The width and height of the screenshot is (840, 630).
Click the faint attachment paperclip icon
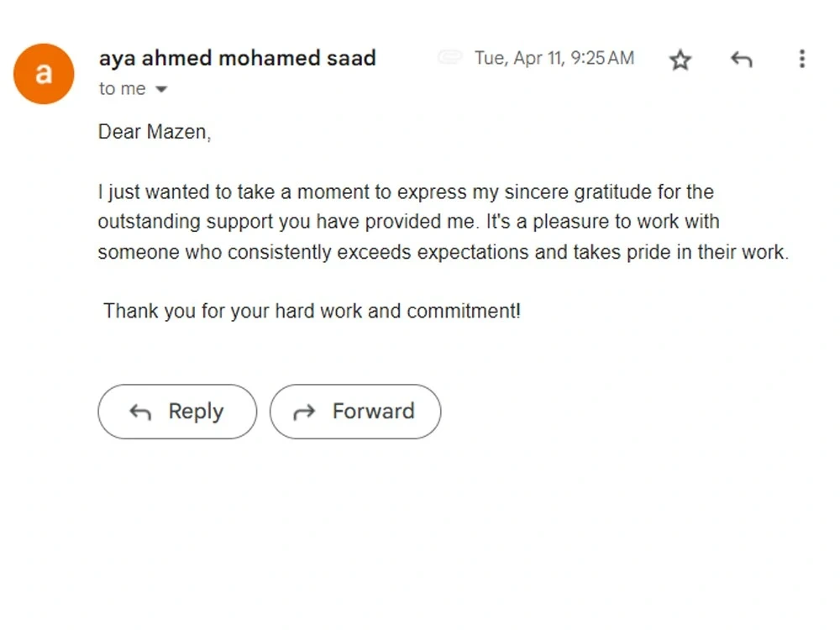coord(449,57)
